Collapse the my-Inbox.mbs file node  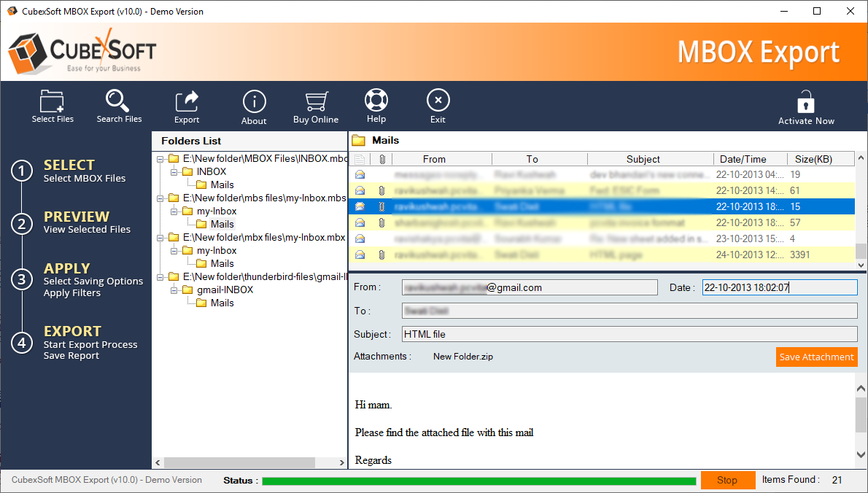pyautogui.click(x=161, y=198)
